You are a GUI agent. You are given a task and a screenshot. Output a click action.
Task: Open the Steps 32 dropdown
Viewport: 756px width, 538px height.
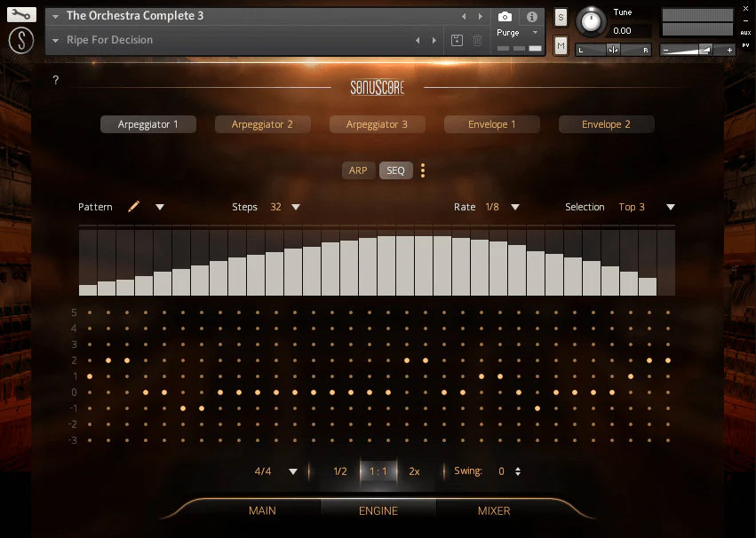click(x=296, y=207)
